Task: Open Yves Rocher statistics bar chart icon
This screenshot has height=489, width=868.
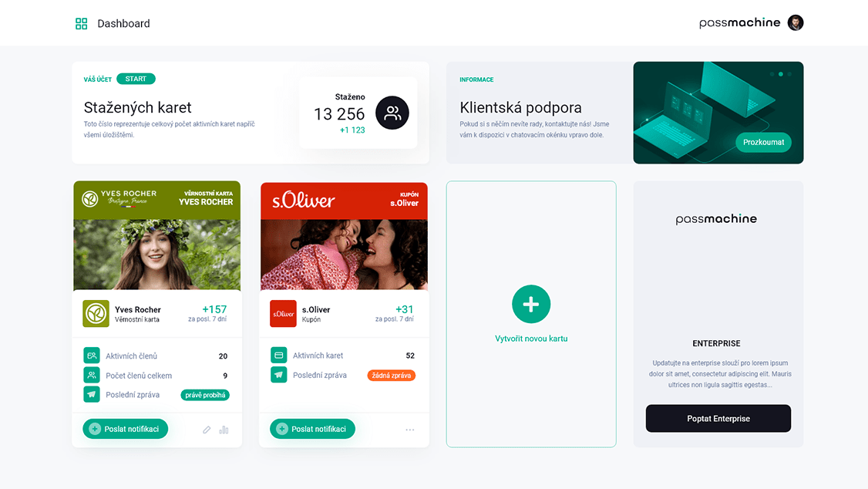Action: coord(224,430)
